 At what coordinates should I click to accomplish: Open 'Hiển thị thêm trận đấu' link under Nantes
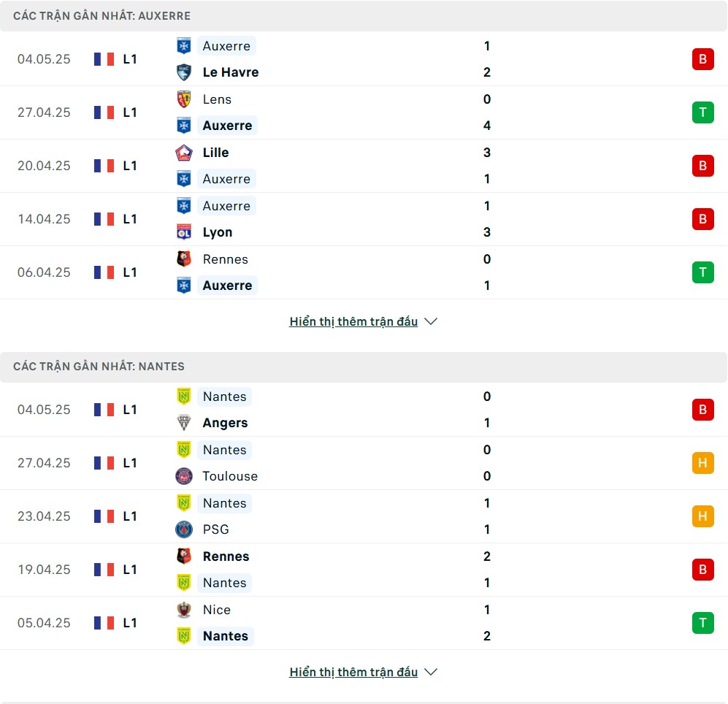point(353,672)
